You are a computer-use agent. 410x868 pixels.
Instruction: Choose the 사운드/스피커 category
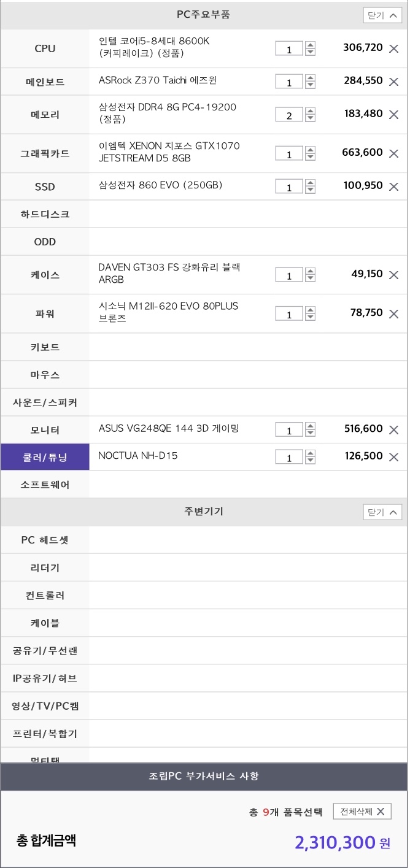coord(45,402)
